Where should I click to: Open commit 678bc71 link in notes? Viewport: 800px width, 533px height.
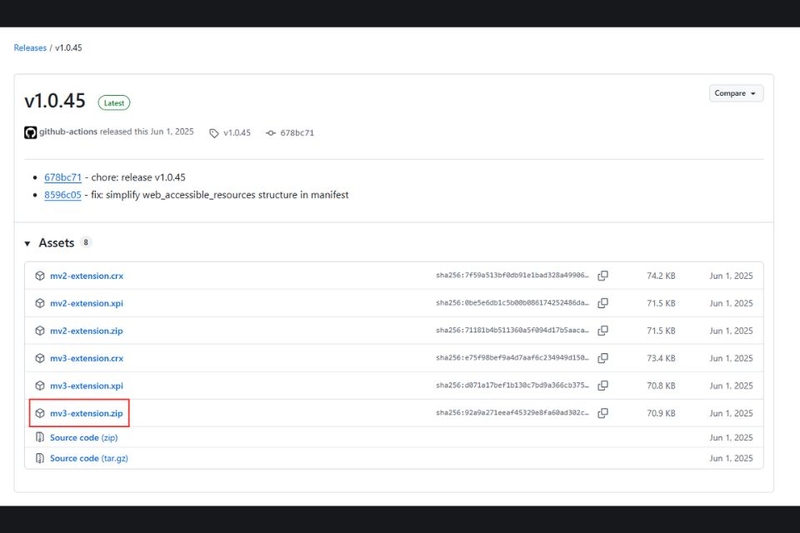coord(63,177)
